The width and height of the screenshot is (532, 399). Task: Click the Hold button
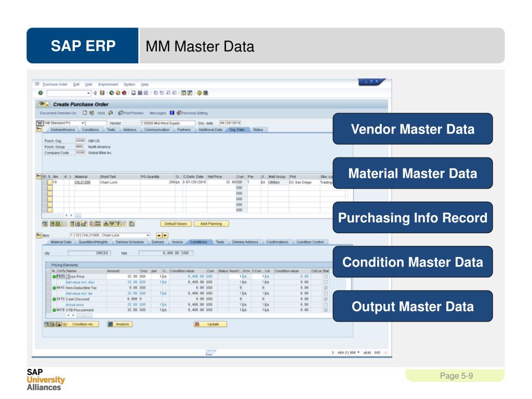(101, 113)
